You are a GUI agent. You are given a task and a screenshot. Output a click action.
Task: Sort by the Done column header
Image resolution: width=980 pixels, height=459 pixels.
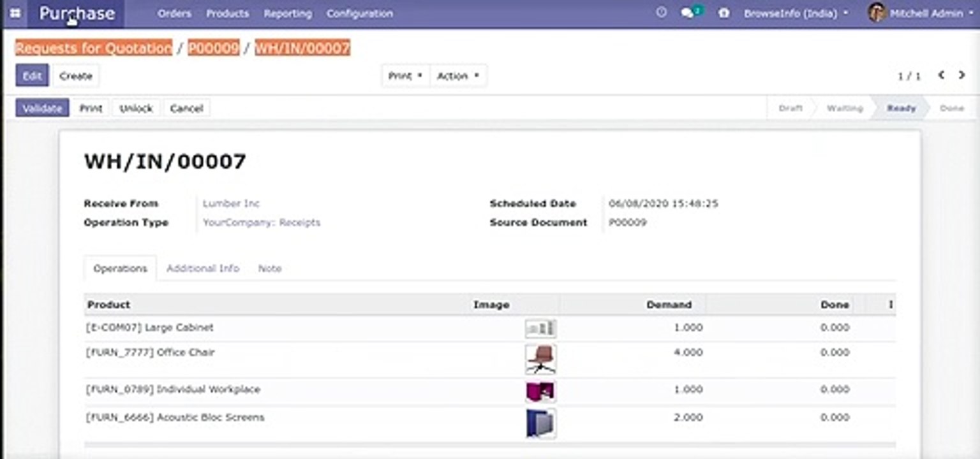[835, 305]
